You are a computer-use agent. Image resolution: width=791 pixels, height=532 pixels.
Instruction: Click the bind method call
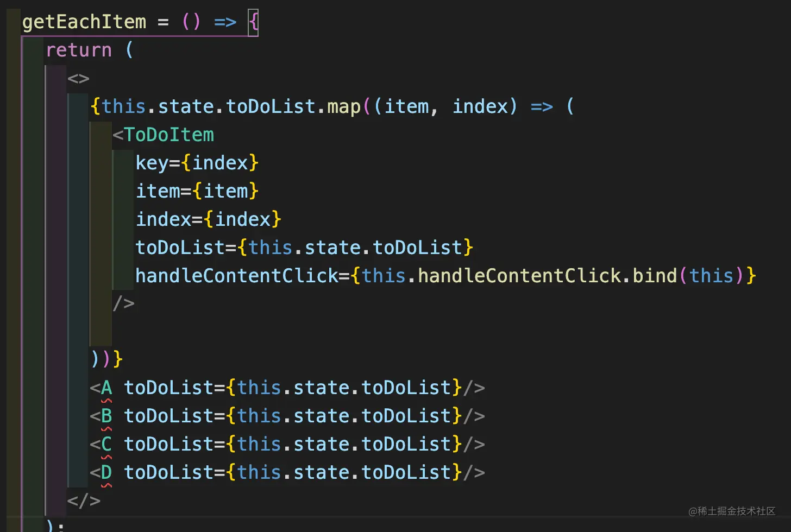[655, 276]
